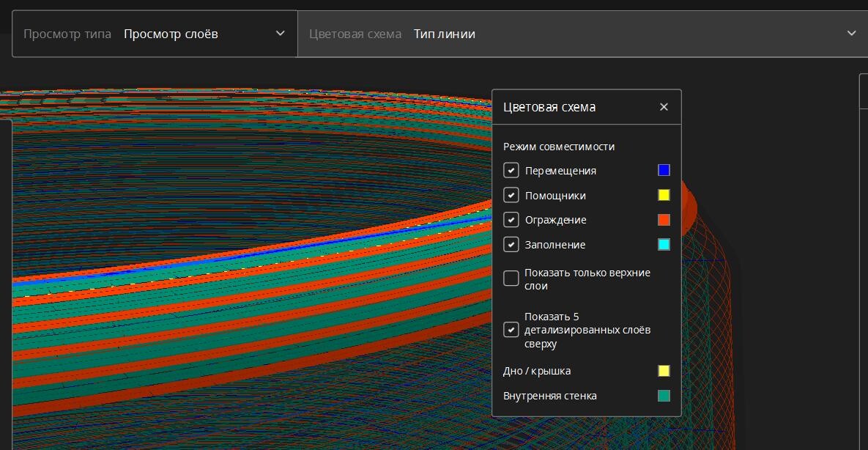Click the yellow Помощники color swatch
The width and height of the screenshot is (868, 450).
664,196
